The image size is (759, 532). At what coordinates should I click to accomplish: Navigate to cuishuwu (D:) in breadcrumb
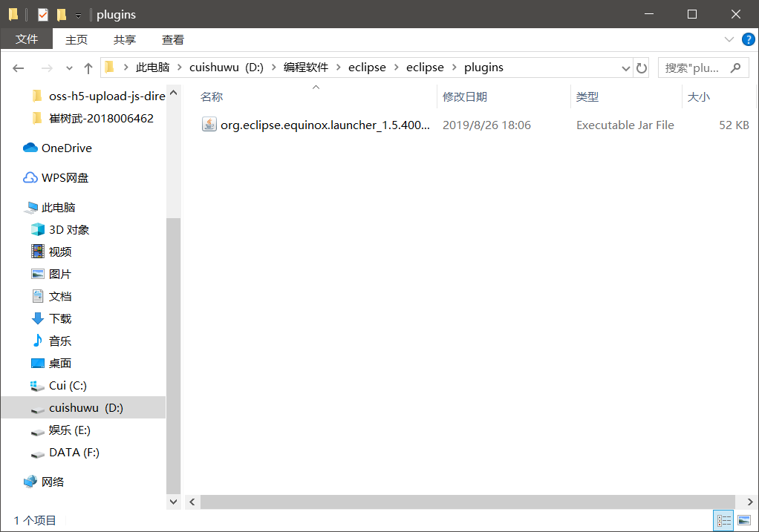click(x=227, y=68)
